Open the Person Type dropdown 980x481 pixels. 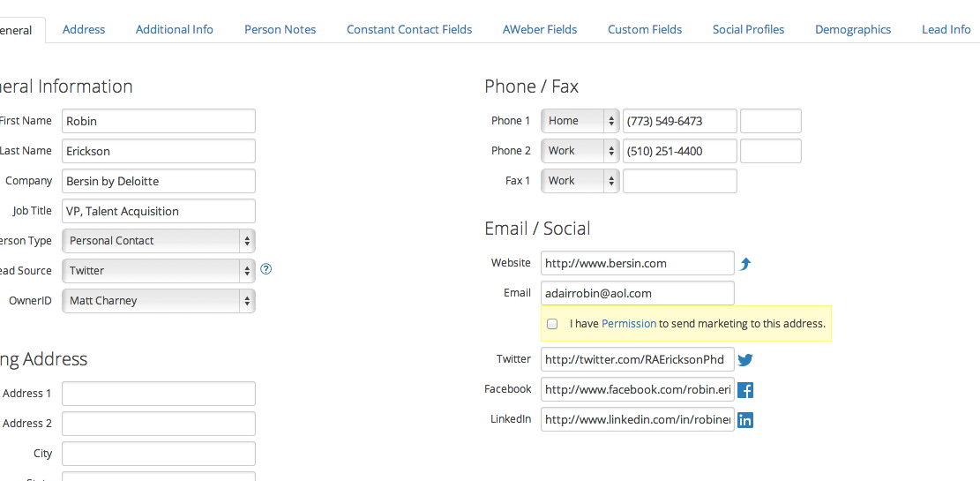pyautogui.click(x=159, y=241)
